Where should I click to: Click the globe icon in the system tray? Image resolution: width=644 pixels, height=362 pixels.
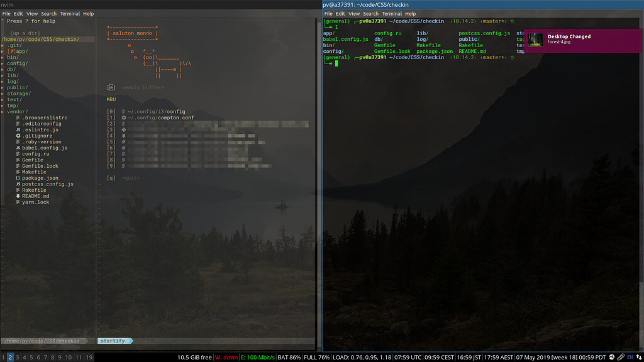(x=611, y=356)
